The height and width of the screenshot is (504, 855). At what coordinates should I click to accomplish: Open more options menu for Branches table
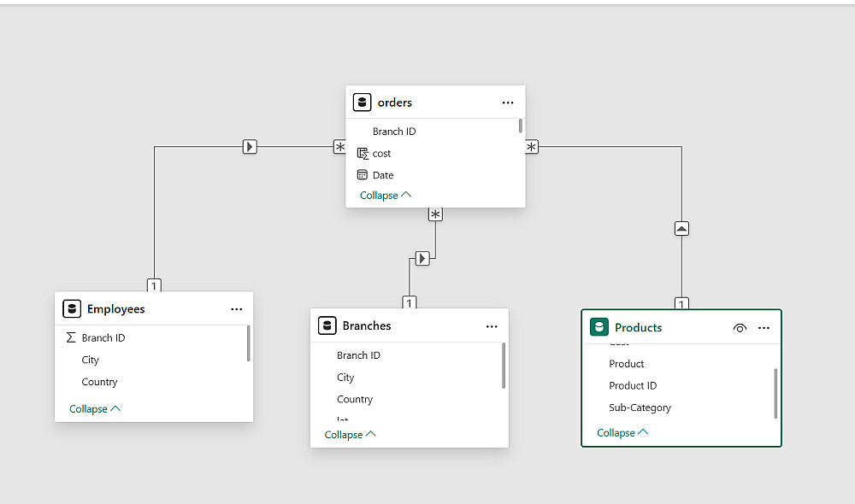click(492, 326)
